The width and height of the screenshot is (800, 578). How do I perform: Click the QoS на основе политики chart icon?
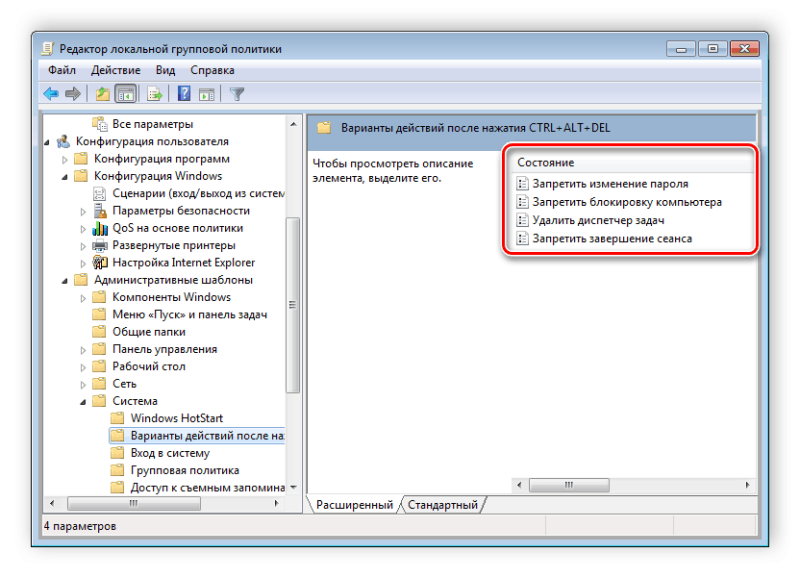[100, 228]
